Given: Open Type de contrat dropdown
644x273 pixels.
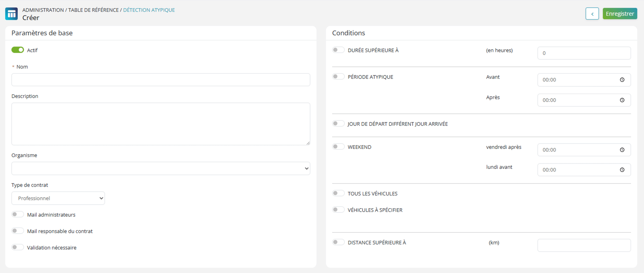Looking at the screenshot, I should coord(58,198).
